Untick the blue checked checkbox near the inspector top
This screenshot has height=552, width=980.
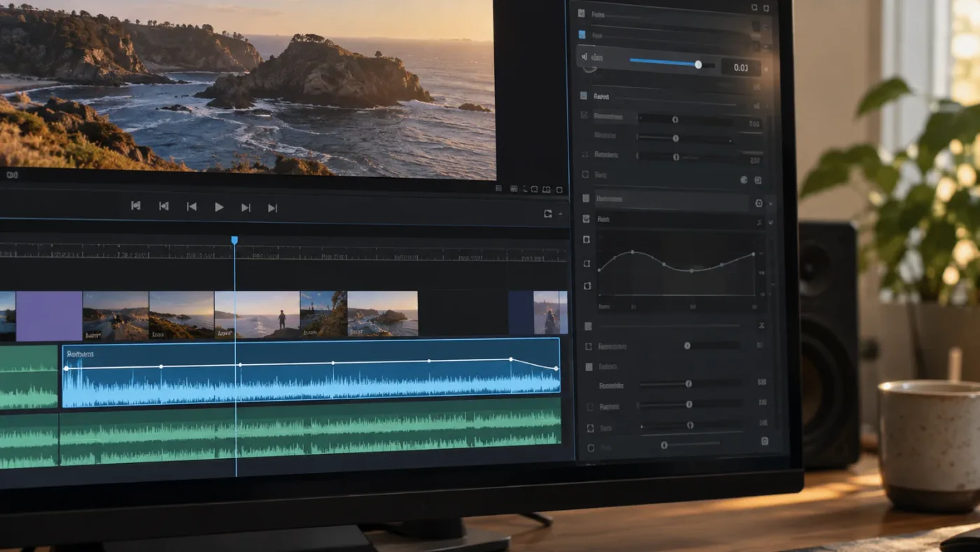pyautogui.click(x=582, y=34)
